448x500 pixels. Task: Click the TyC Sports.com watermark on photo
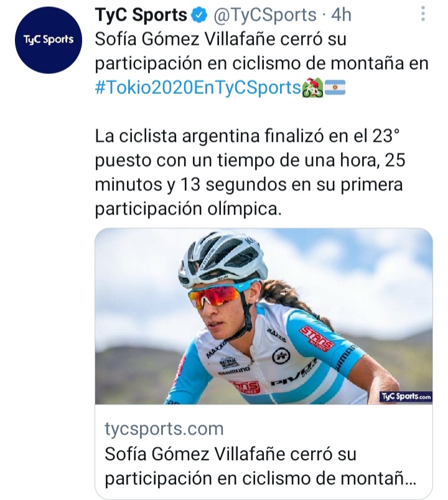click(406, 396)
